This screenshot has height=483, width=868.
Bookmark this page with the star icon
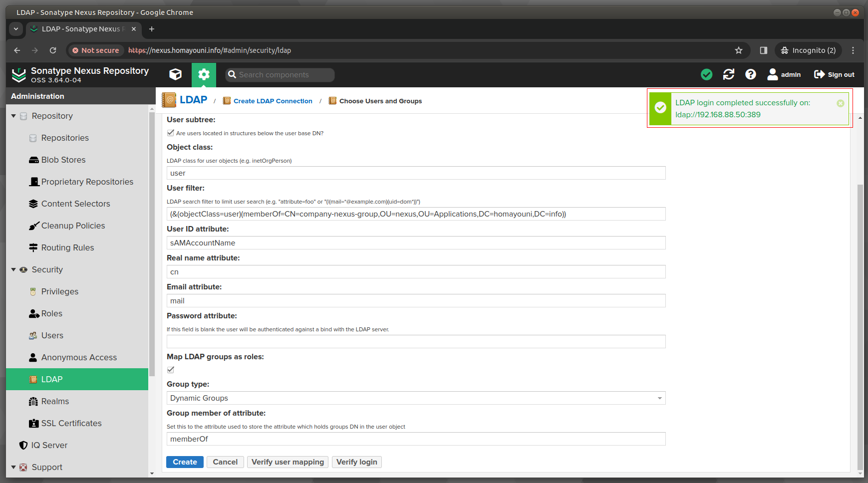[x=739, y=50]
